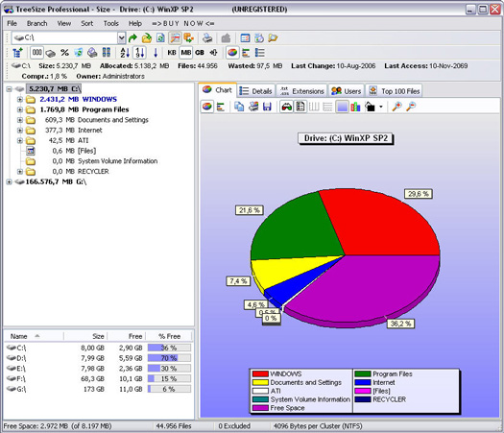
Task: Click the colored bars icon in chart toolbar
Action: (x=355, y=107)
